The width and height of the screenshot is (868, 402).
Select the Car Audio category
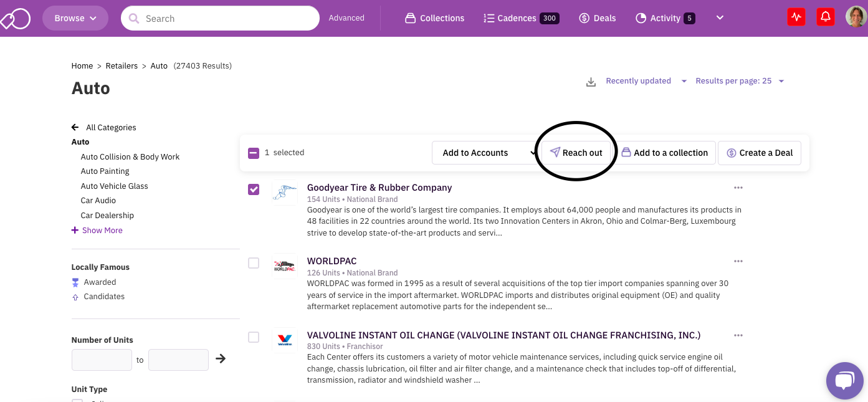tap(98, 200)
